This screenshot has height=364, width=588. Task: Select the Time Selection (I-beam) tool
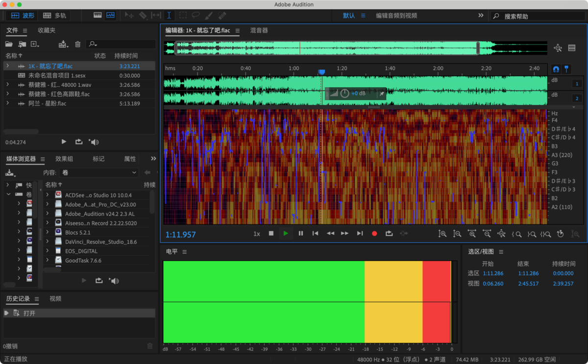tap(169, 16)
